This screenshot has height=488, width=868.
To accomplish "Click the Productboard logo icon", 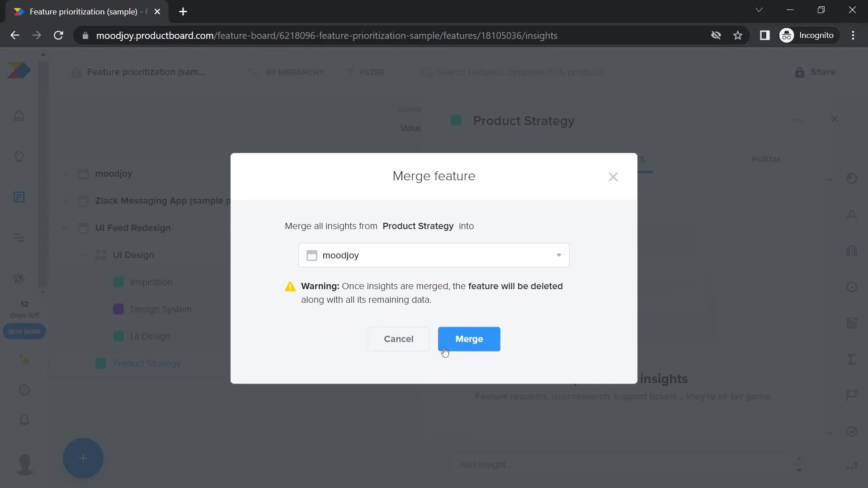I will (x=19, y=71).
